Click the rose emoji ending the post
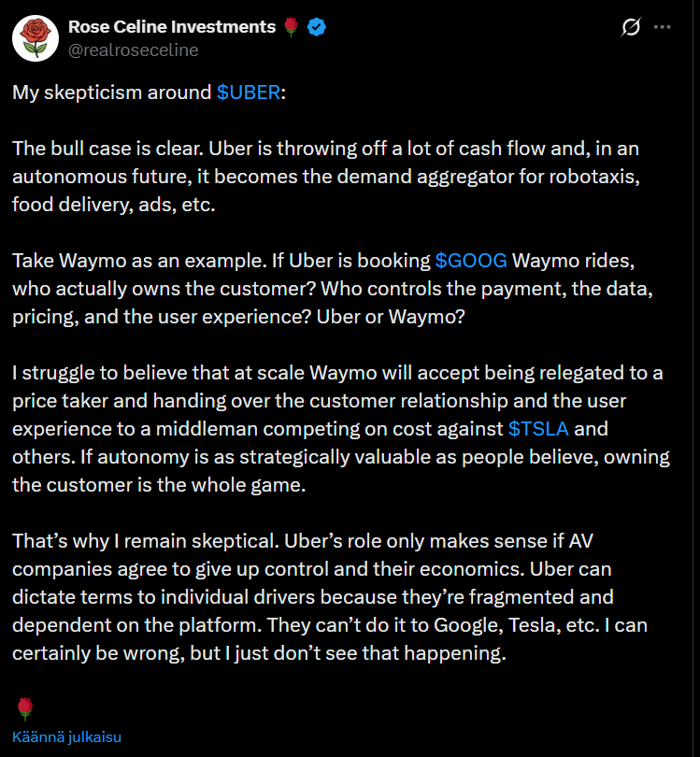700x757 pixels. click(24, 707)
